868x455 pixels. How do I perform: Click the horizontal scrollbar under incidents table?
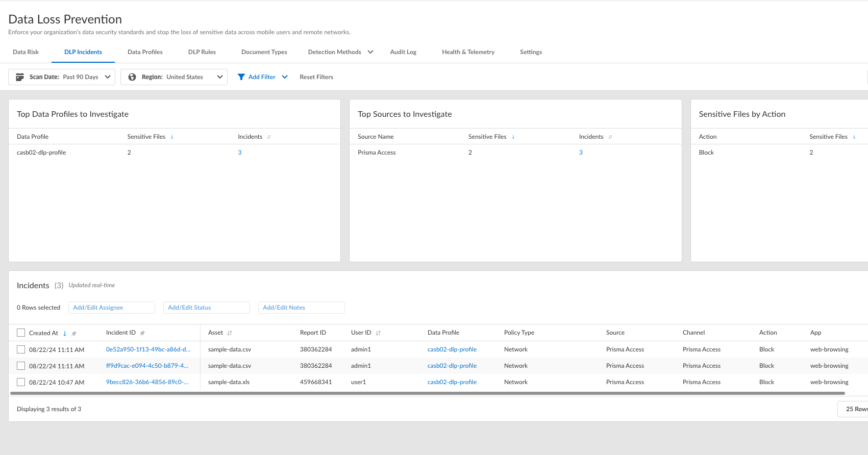pos(428,393)
